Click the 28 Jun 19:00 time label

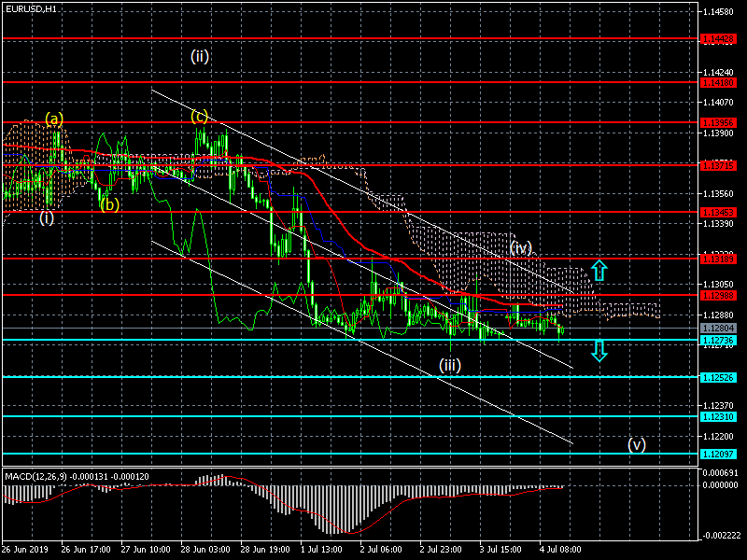265,550
